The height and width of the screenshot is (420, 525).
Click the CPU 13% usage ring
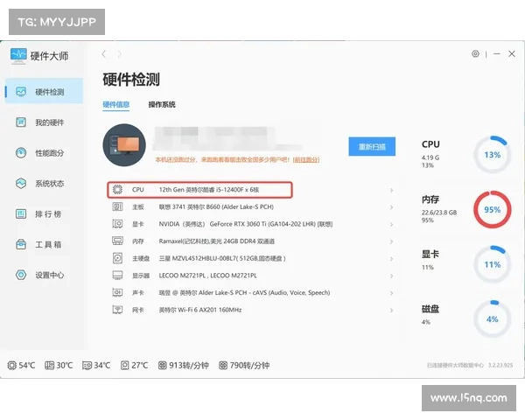(492, 155)
